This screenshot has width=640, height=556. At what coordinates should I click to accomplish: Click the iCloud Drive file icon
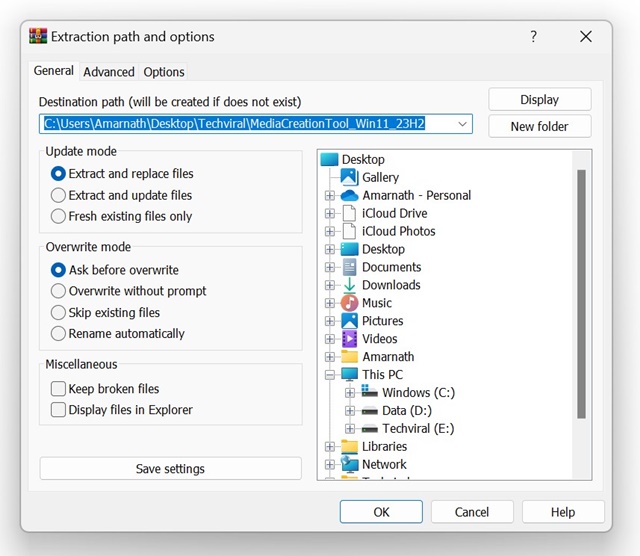(x=349, y=213)
